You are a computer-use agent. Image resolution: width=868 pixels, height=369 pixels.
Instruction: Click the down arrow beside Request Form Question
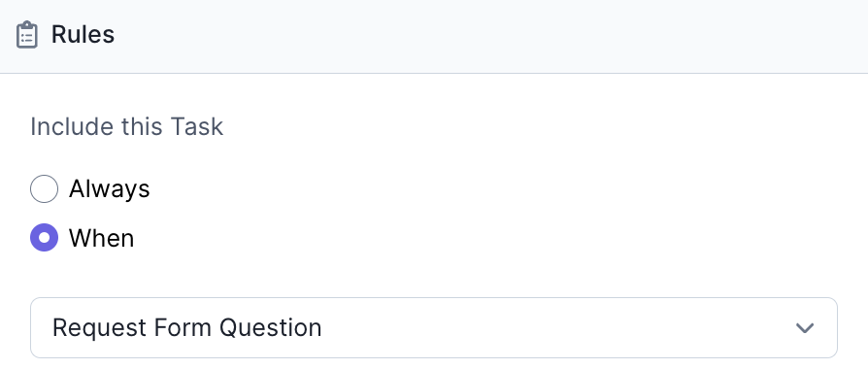click(804, 328)
